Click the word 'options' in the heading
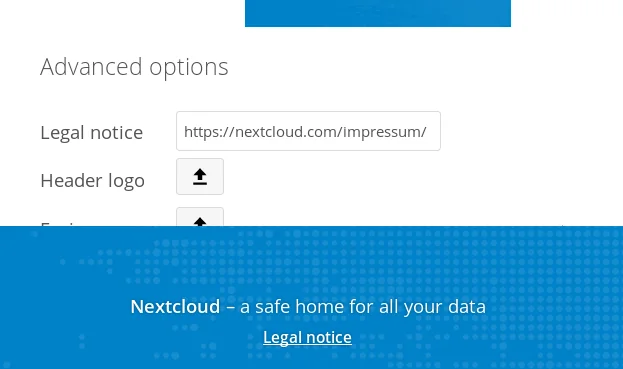 (189, 68)
